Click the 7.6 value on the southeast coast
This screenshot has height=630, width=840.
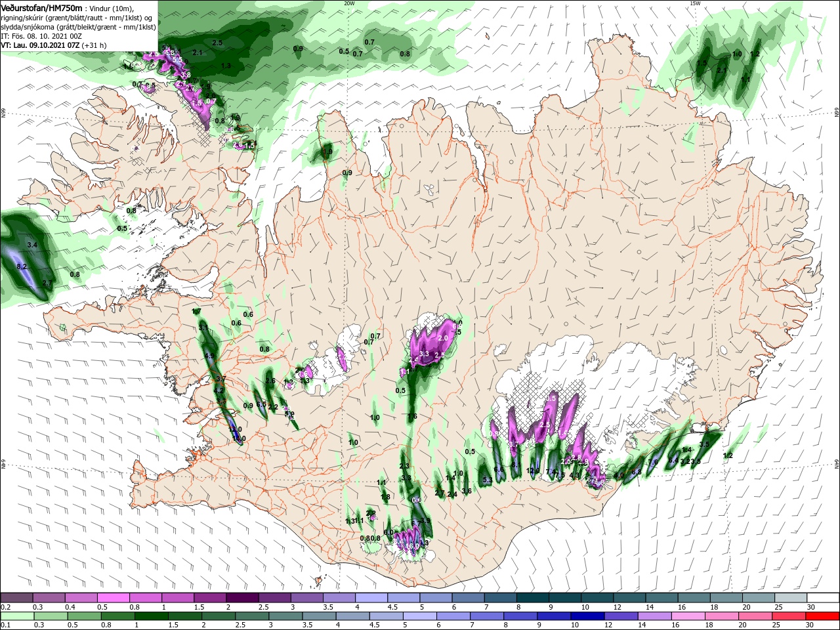pos(652,463)
